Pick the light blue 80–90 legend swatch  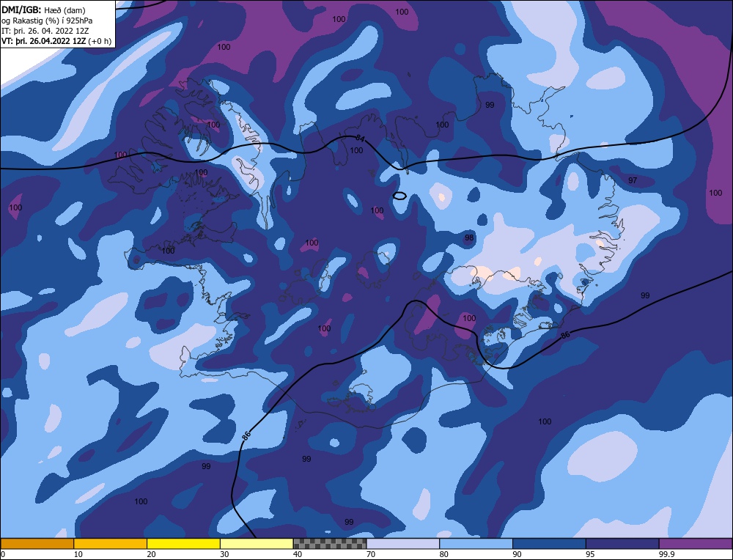(x=476, y=544)
